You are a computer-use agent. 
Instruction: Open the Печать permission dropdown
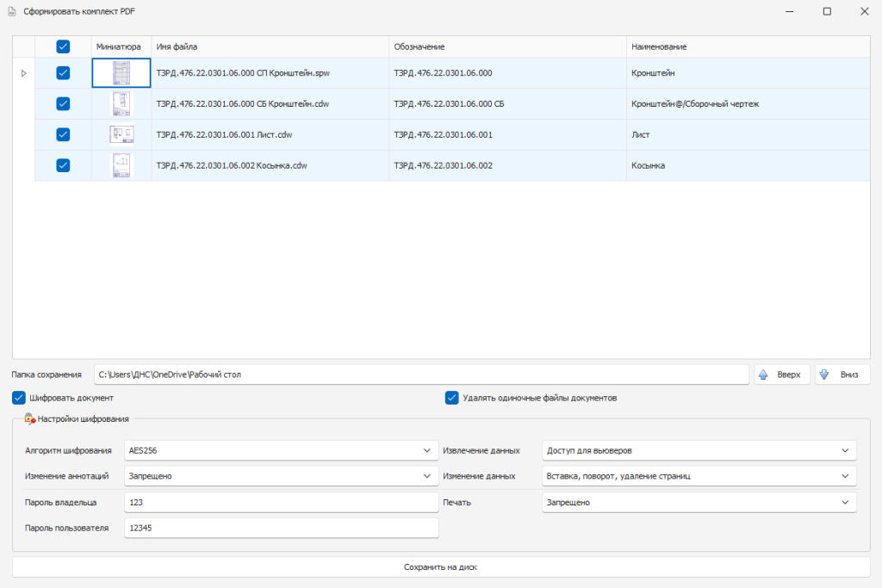tap(699, 502)
